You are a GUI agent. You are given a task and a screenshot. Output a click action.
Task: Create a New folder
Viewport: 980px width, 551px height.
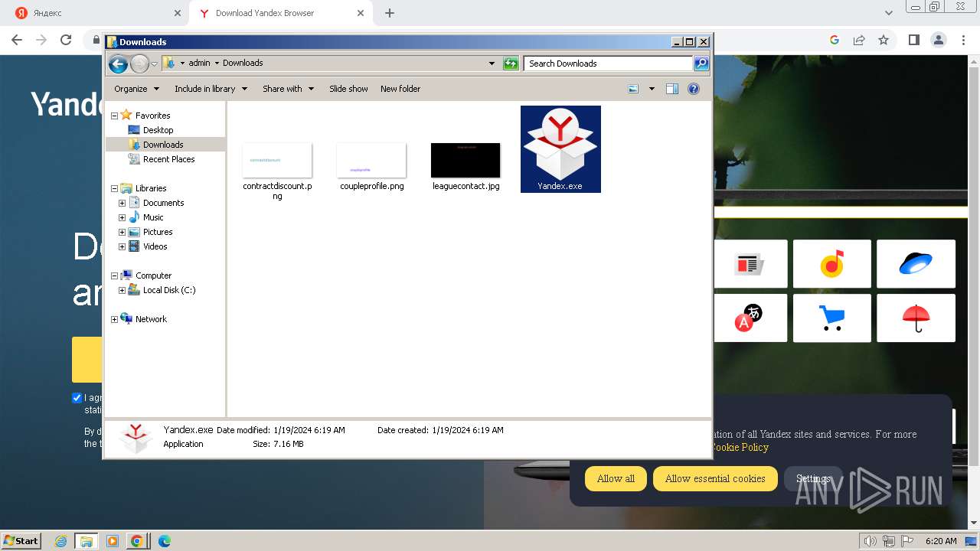(x=400, y=89)
